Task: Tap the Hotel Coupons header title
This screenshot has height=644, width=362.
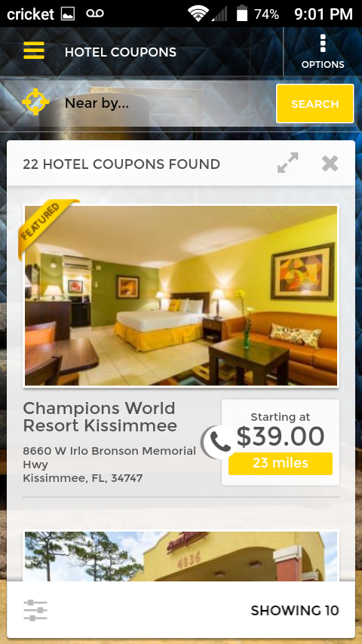Action: (121, 52)
